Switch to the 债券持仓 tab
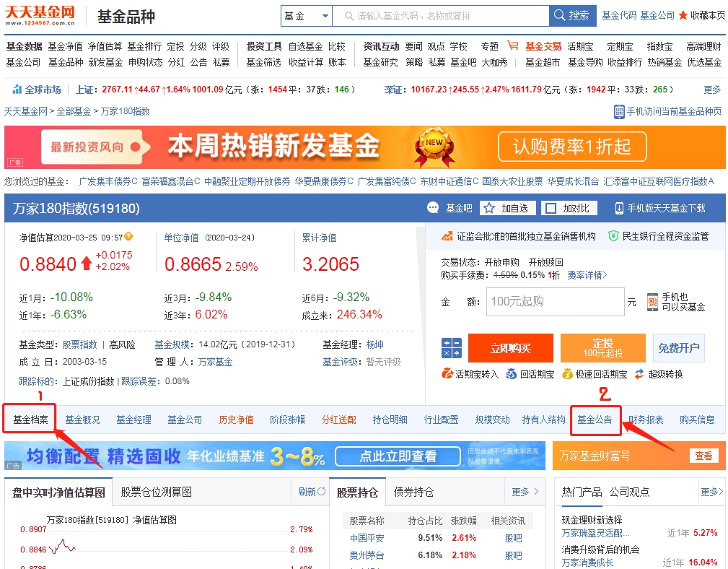The width and height of the screenshot is (728, 569). point(413,492)
